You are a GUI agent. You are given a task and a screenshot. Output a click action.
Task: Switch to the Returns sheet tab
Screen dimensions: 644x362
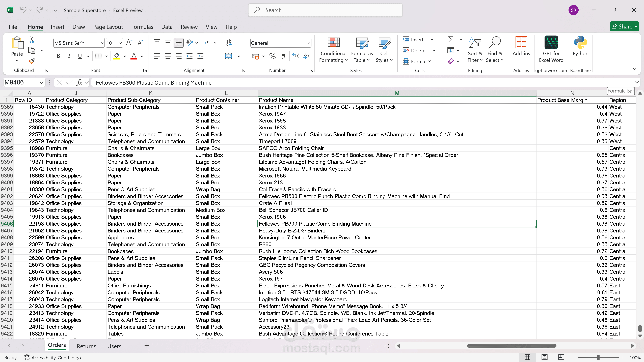pos(86,346)
